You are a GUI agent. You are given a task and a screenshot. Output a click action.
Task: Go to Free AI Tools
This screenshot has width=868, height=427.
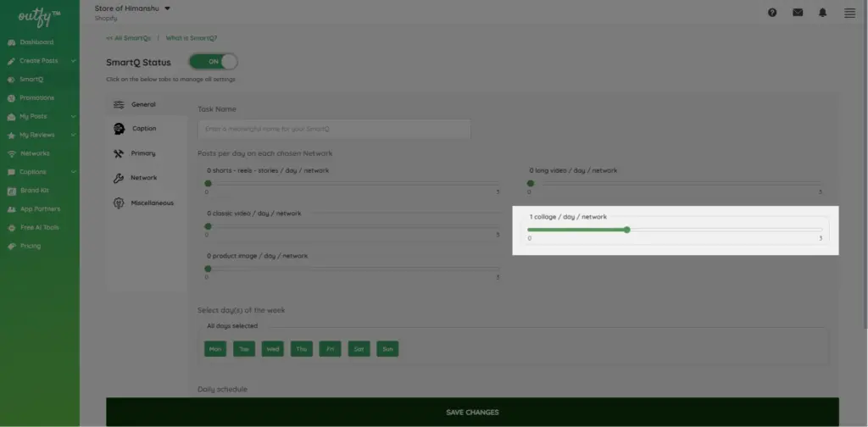(39, 228)
